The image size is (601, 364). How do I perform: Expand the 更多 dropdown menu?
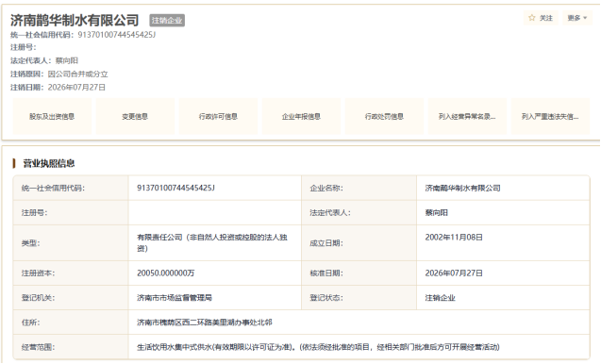coord(577,18)
